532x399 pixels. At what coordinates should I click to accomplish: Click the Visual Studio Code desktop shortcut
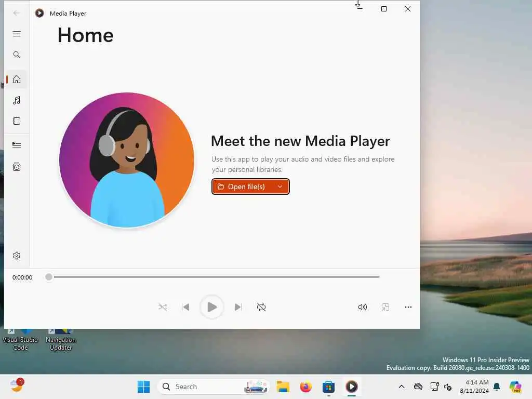point(20,340)
